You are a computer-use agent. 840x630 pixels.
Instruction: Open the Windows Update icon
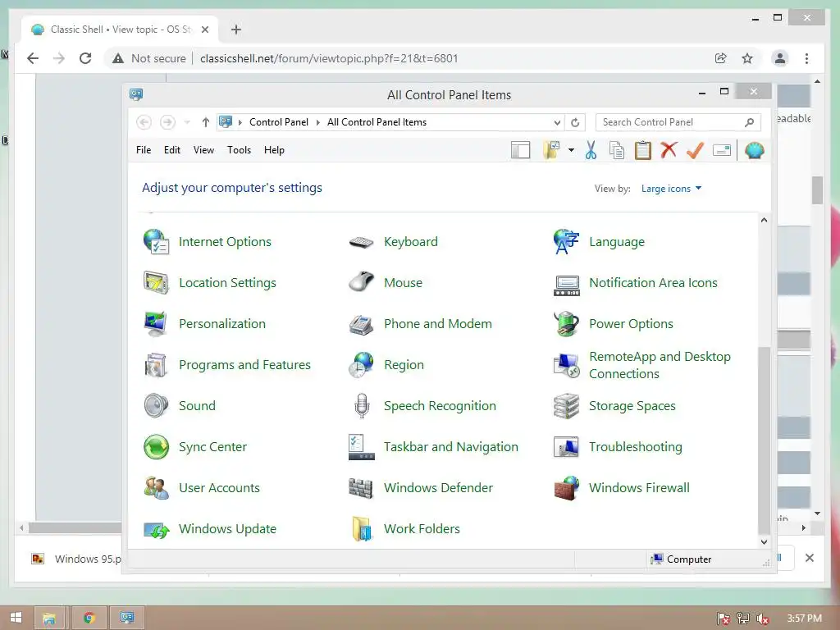tap(157, 531)
